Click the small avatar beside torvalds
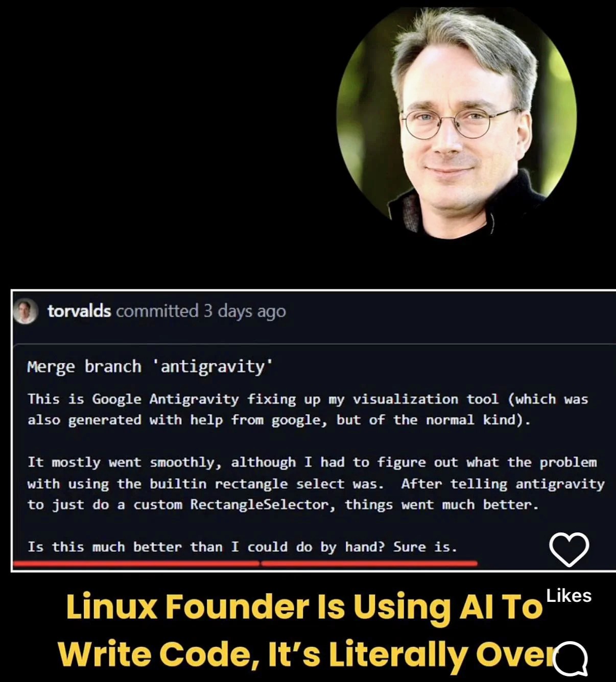Viewport: 616px width, 682px height. pos(25,311)
